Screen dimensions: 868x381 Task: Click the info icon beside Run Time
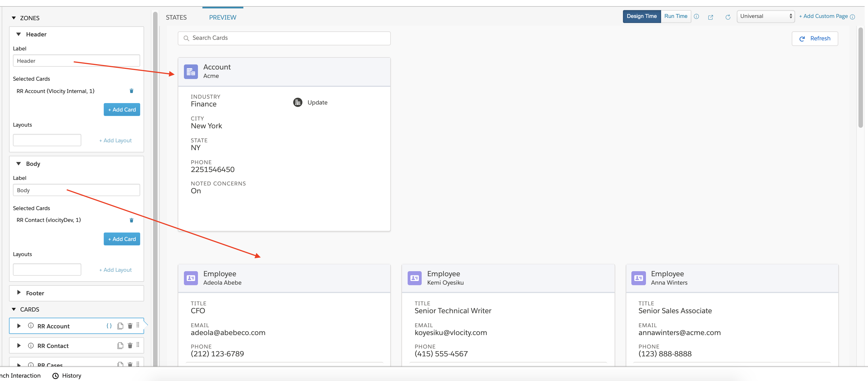696,17
